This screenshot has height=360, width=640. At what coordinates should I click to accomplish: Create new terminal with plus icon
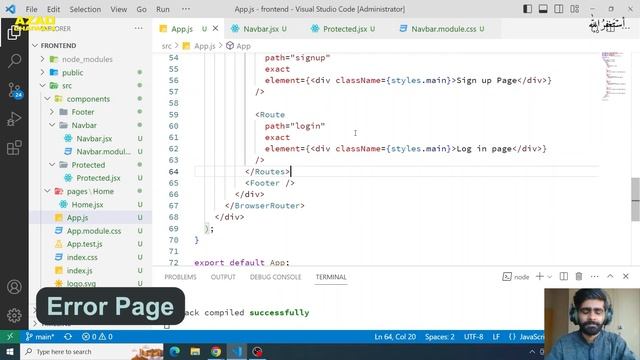pos(540,276)
